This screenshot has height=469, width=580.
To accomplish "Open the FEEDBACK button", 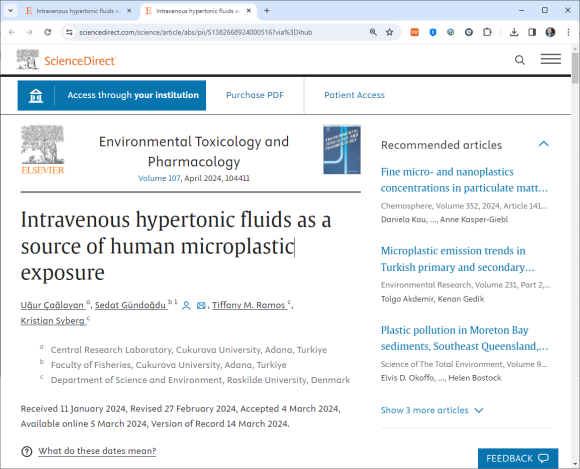I will 518,458.
